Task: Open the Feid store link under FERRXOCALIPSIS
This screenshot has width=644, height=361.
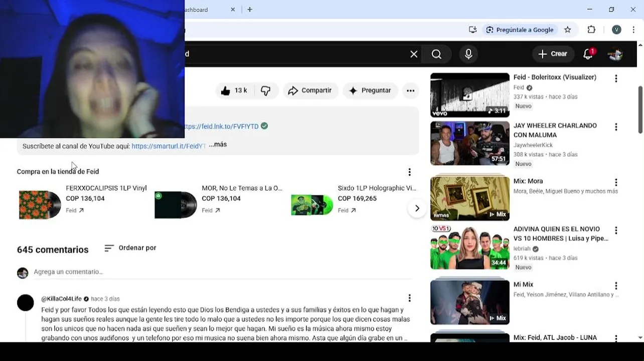Action: tap(75, 211)
